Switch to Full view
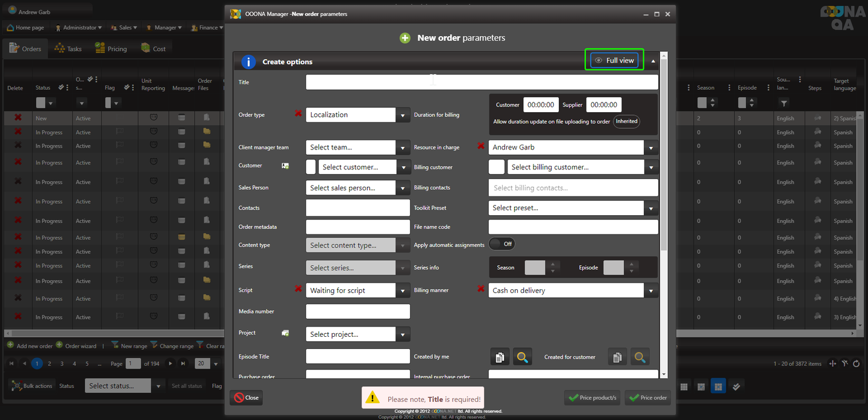This screenshot has height=420, width=868. (x=614, y=60)
